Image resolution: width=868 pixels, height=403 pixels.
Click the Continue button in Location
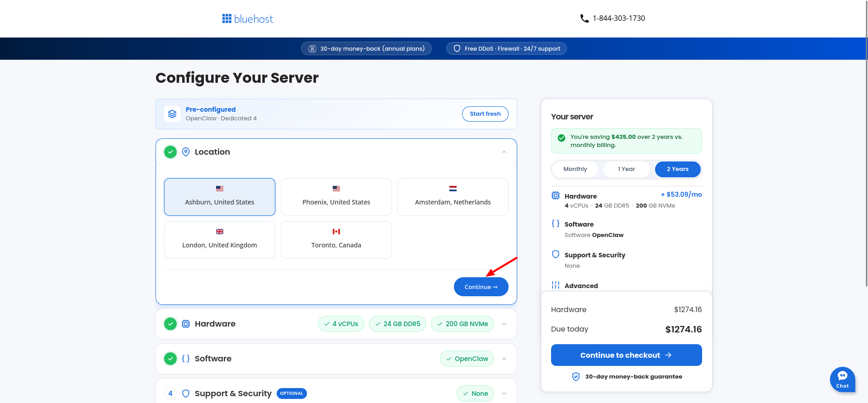tap(481, 287)
